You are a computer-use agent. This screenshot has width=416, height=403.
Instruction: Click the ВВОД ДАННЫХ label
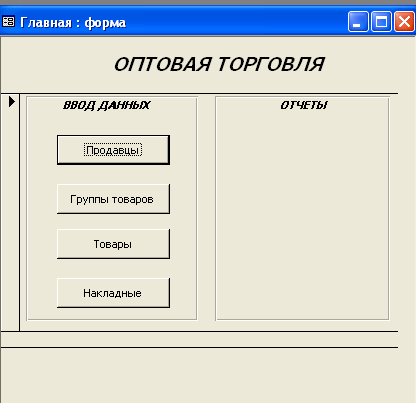coord(107,105)
